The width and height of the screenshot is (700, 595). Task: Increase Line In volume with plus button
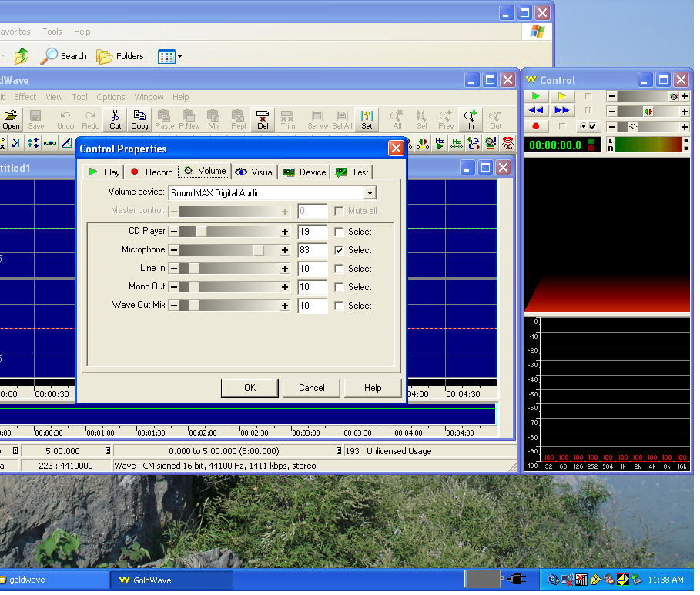point(285,269)
